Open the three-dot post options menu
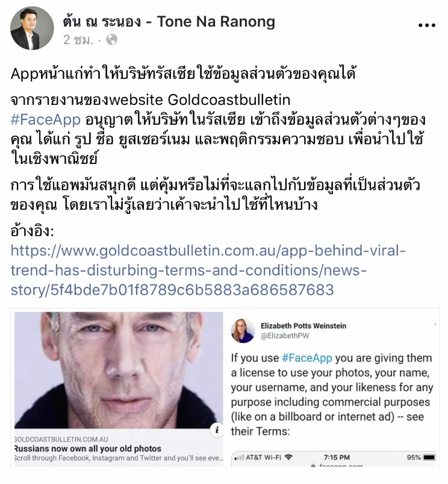448x484 pixels. (x=427, y=26)
